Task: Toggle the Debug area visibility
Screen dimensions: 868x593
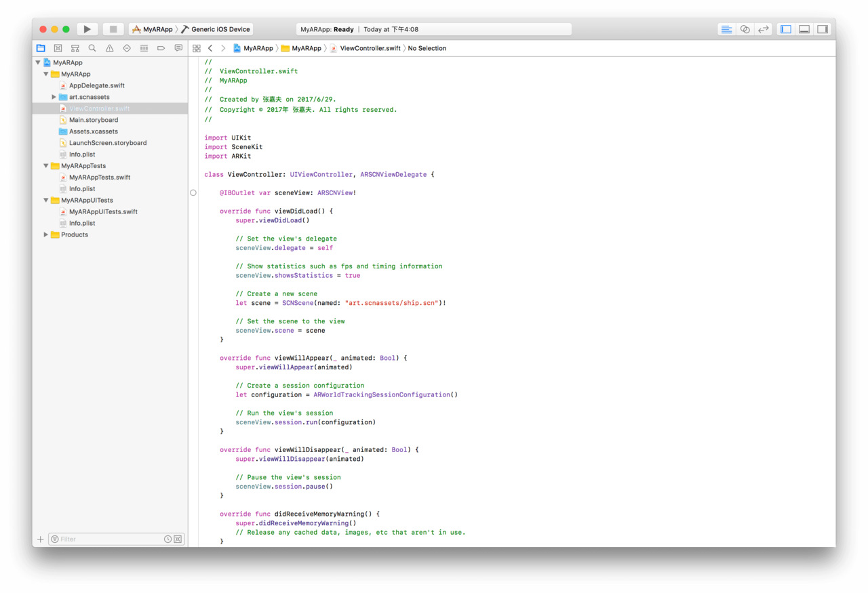Action: click(x=804, y=29)
